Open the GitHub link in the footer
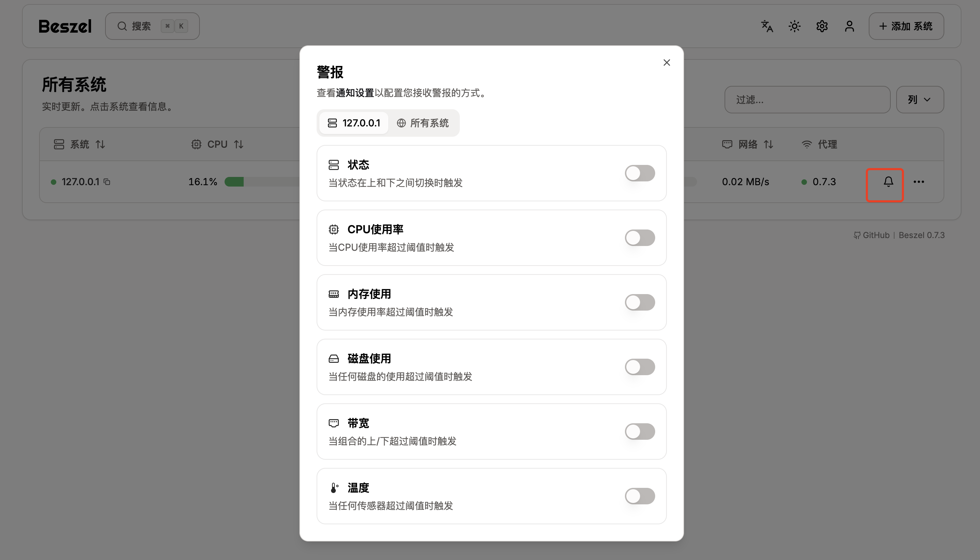The height and width of the screenshot is (560, 980). tap(875, 235)
